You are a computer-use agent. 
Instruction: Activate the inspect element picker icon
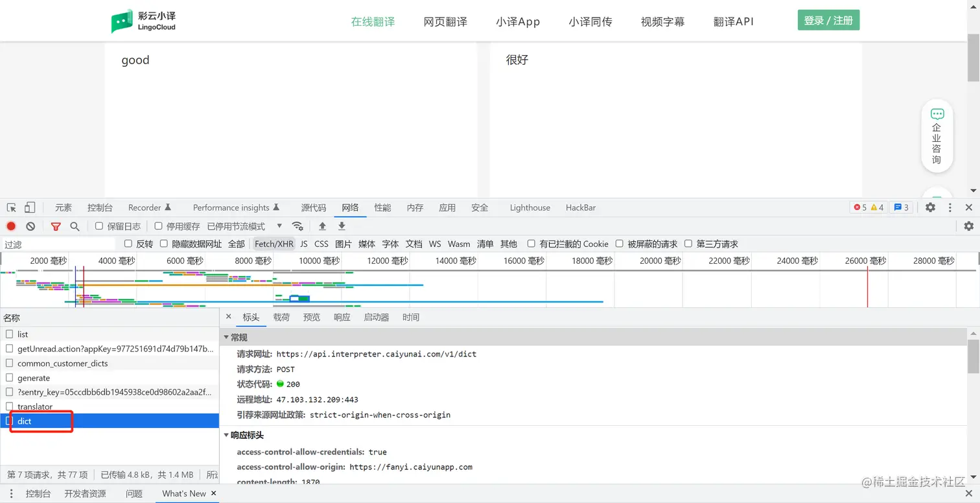coord(12,207)
